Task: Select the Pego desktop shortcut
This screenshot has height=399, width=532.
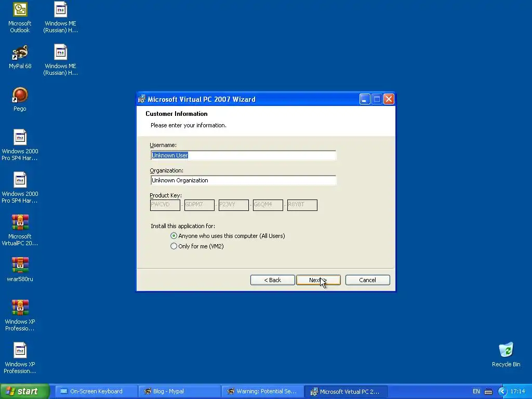Action: [x=20, y=99]
